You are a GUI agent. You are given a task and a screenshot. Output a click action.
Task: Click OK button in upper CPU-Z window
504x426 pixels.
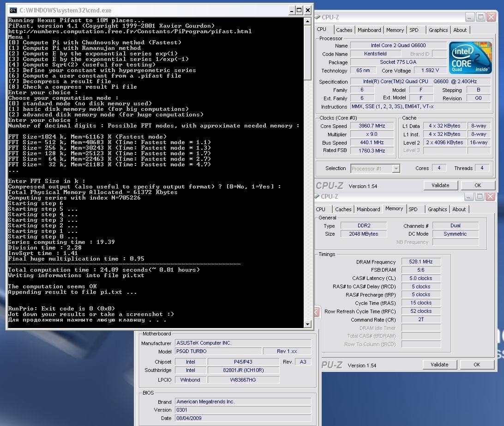click(478, 185)
